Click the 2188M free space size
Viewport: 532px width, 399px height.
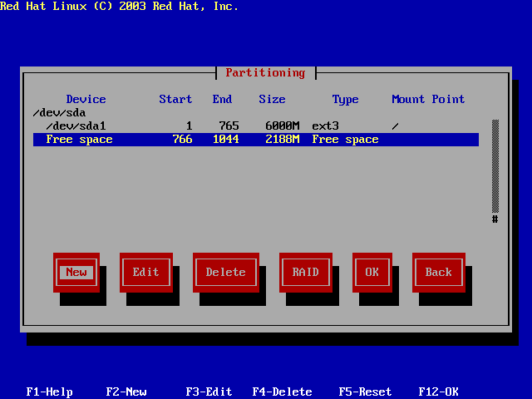(283, 140)
